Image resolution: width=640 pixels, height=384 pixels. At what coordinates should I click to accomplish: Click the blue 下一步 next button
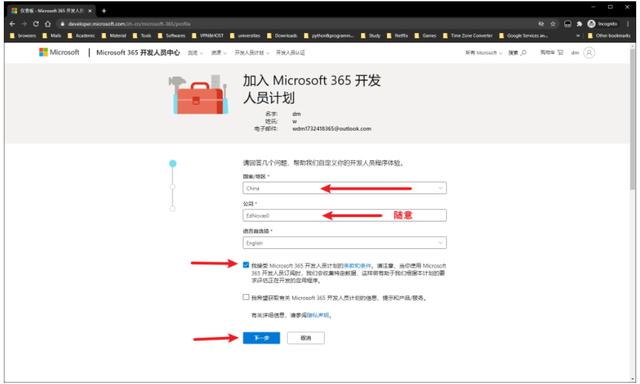point(261,338)
